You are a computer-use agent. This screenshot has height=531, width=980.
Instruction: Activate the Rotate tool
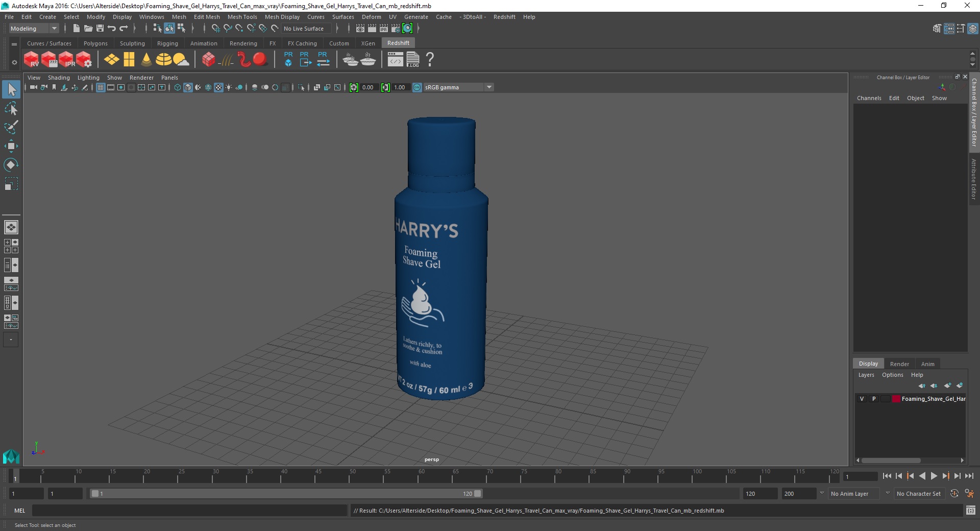pos(11,165)
